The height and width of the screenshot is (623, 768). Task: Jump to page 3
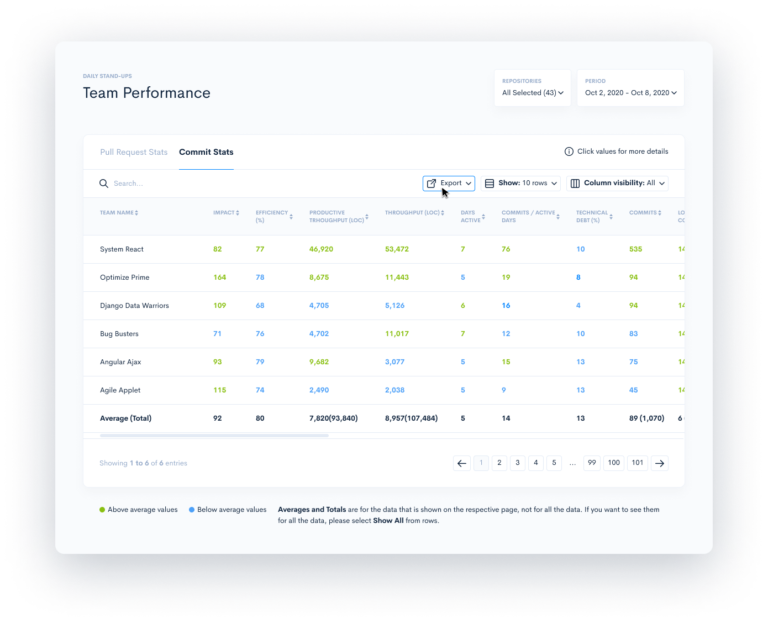[517, 463]
